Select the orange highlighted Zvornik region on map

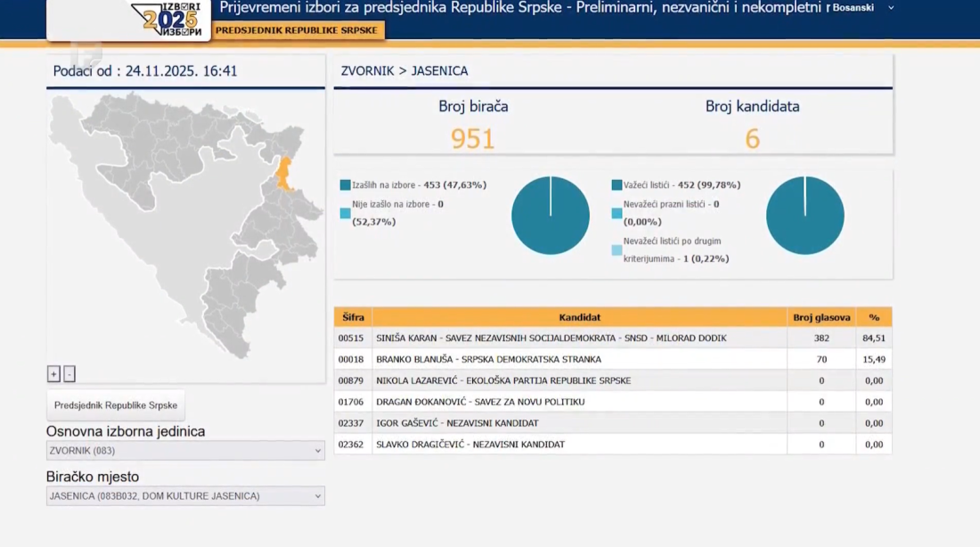[x=284, y=173]
